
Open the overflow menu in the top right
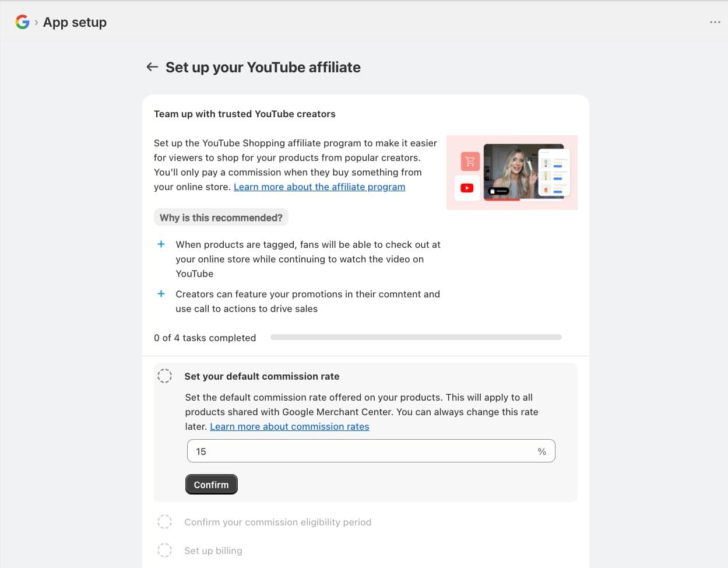[x=715, y=22]
